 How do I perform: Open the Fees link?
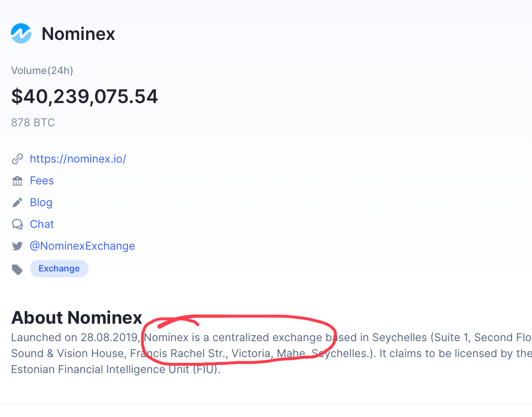(x=42, y=181)
